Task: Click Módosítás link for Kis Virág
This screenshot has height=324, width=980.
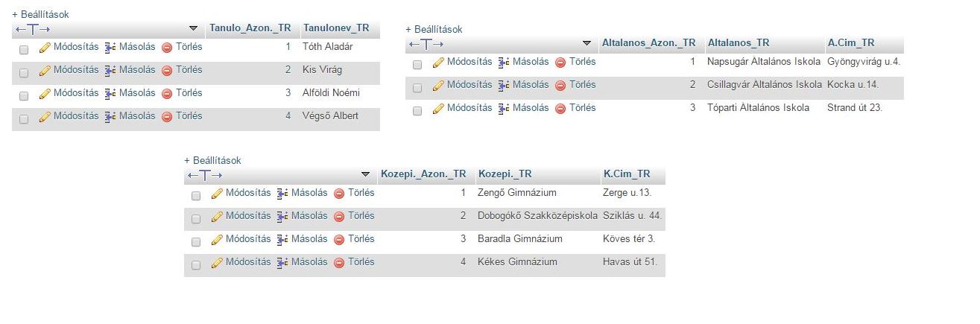Action: pyautogui.click(x=75, y=70)
